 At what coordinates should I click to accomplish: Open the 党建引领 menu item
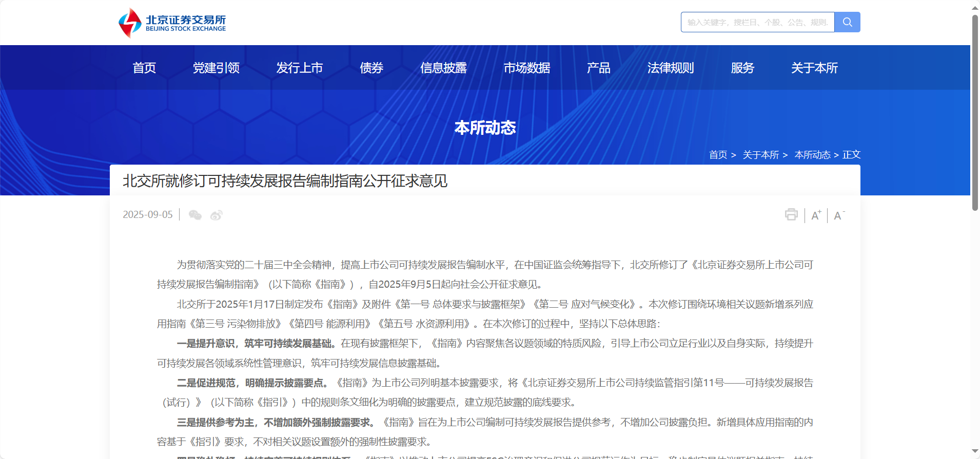216,68
